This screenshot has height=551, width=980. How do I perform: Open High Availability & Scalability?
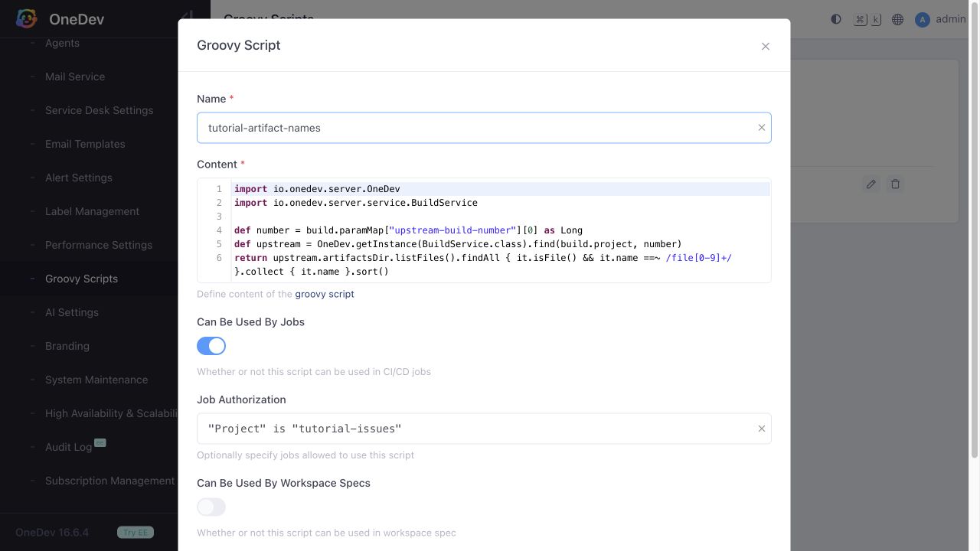click(x=112, y=413)
